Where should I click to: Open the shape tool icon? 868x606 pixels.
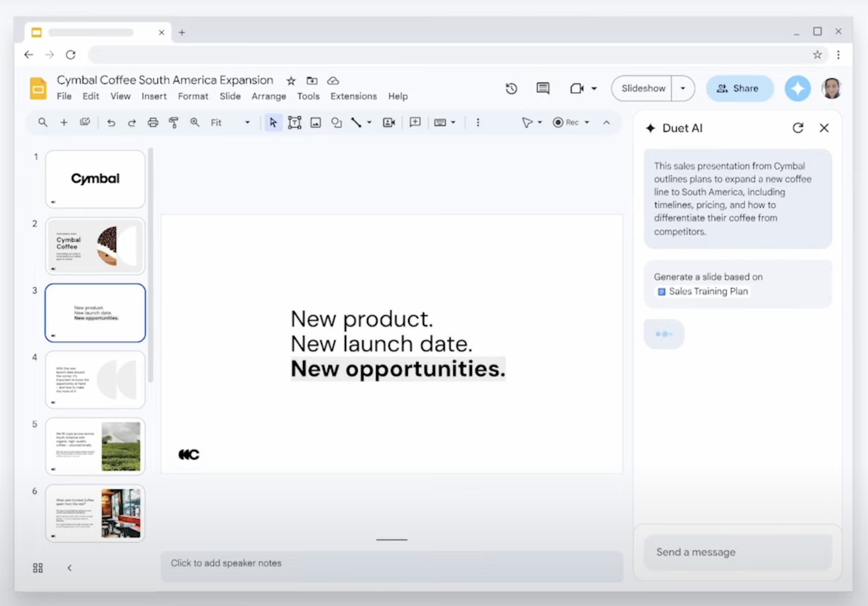pyautogui.click(x=336, y=123)
